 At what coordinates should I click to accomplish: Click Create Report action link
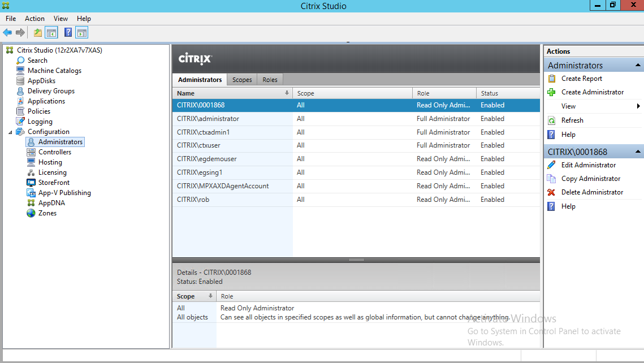(x=582, y=79)
